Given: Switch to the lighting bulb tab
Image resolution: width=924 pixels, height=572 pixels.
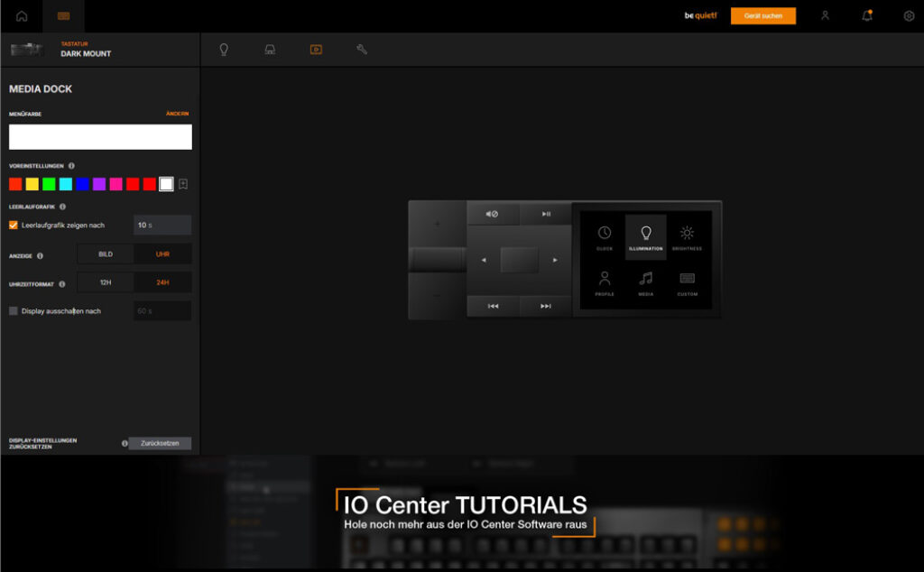Looking at the screenshot, I should [x=224, y=50].
